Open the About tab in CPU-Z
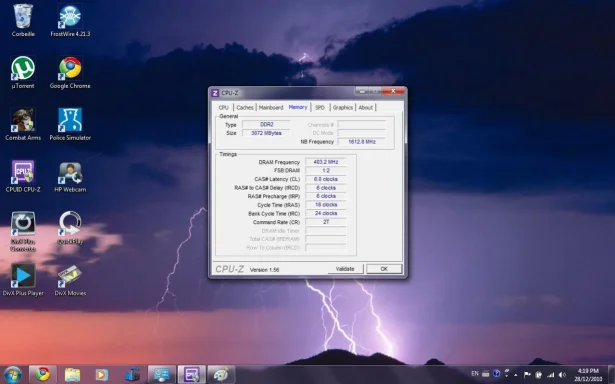 [366, 107]
